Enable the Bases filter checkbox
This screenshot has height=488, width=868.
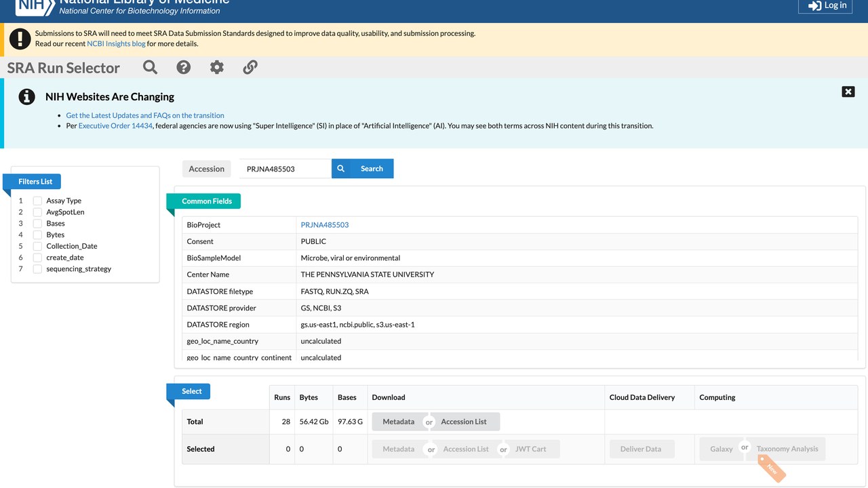click(x=37, y=224)
